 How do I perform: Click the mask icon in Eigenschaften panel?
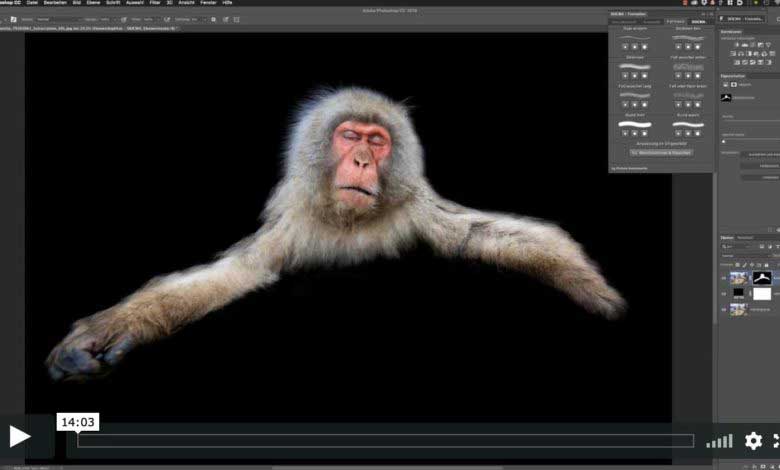tap(734, 85)
